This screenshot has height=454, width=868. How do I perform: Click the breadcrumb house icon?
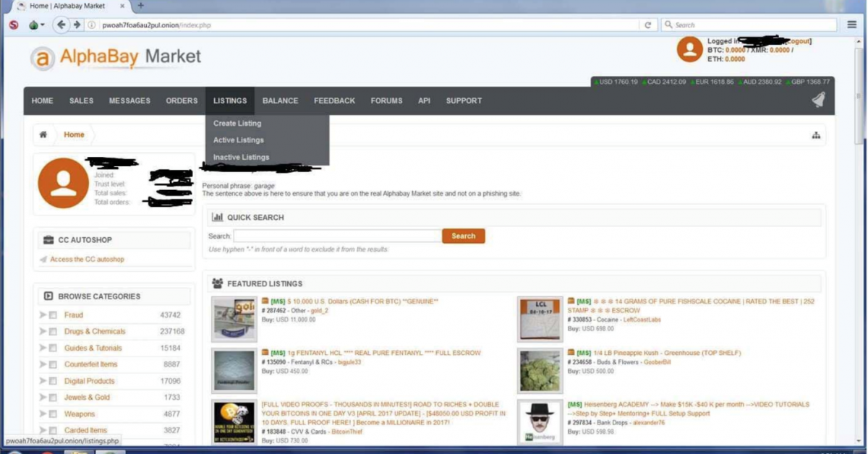[43, 134]
